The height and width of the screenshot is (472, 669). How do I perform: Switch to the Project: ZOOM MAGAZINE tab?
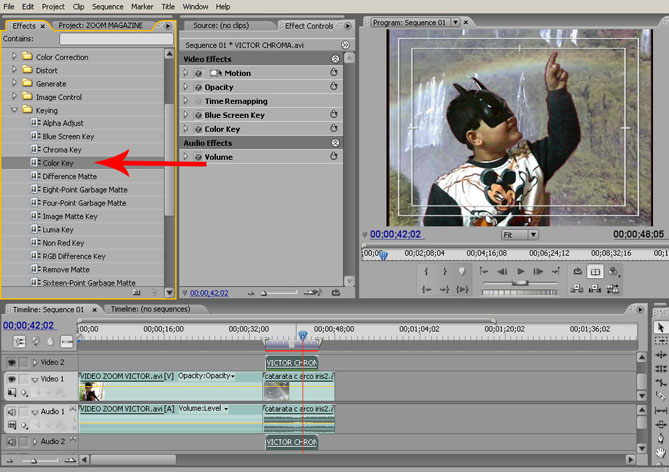[98, 25]
